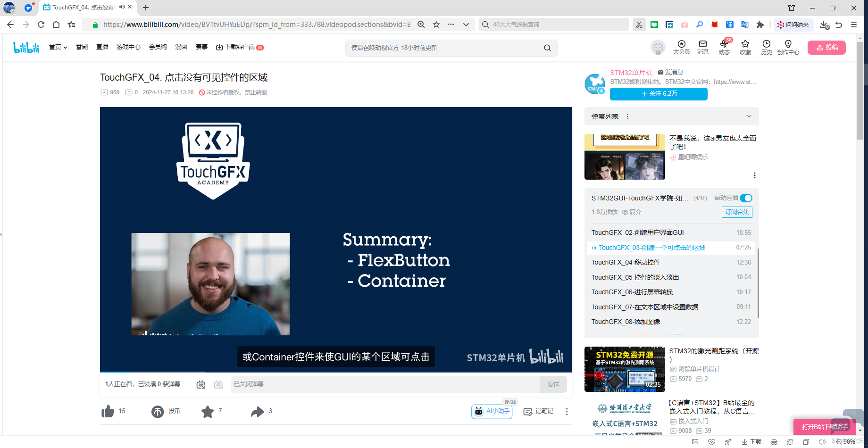Toggle danmaku display on or off
Screen dimensions: 868x448
[x=201, y=384]
